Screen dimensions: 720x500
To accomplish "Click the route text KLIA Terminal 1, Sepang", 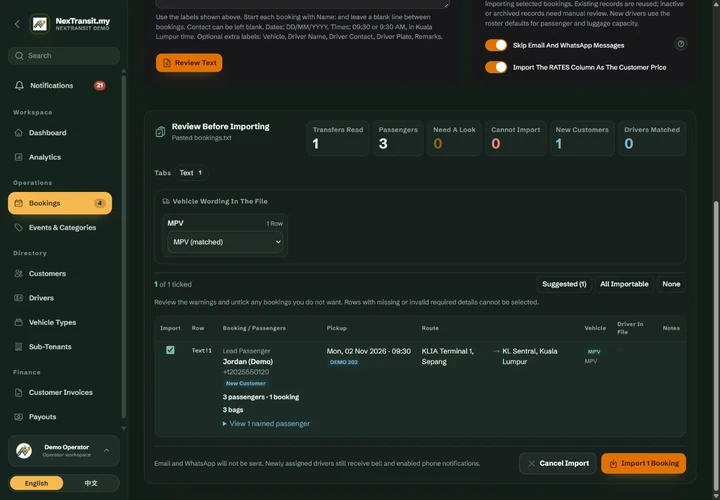I will (447, 356).
